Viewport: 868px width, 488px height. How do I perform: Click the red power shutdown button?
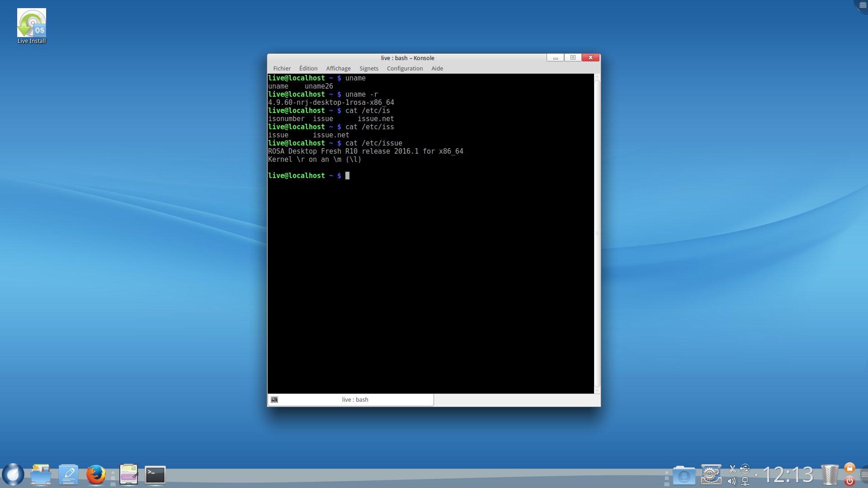point(849,481)
